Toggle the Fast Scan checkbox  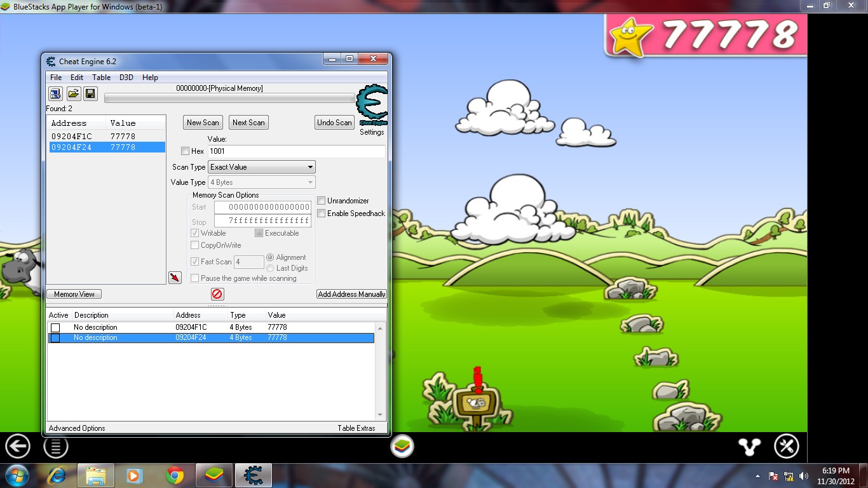[195, 262]
